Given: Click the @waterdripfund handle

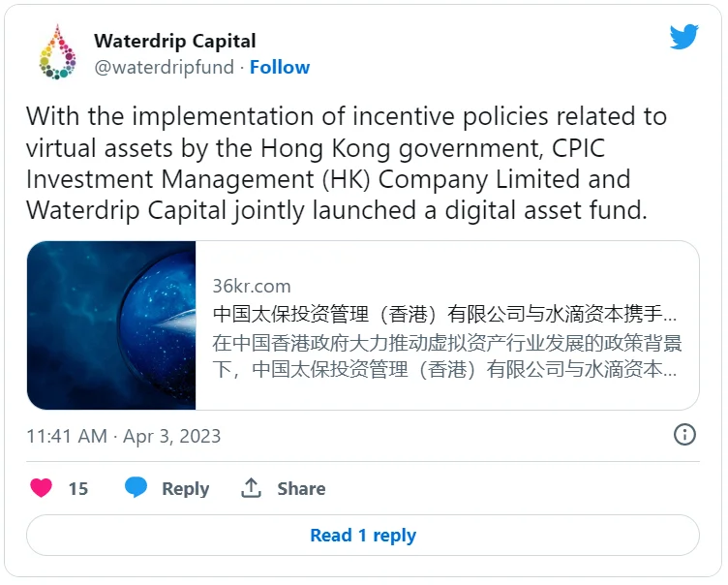Looking at the screenshot, I should 166,67.
